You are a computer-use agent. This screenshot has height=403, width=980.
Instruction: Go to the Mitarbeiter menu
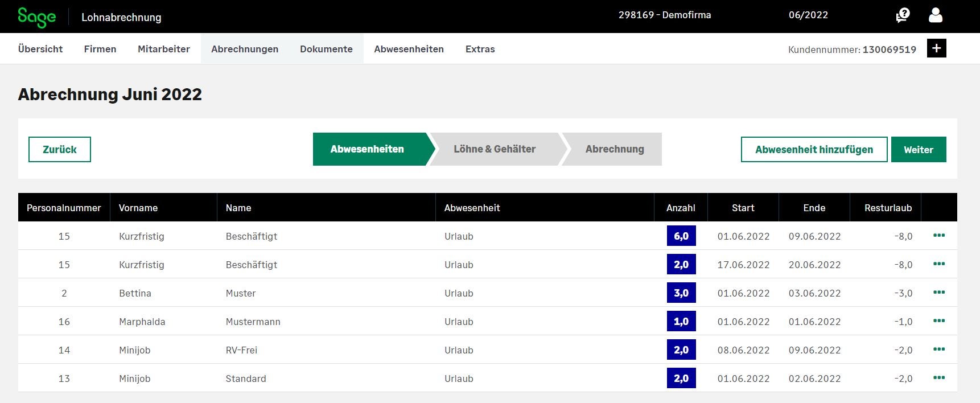pos(164,49)
